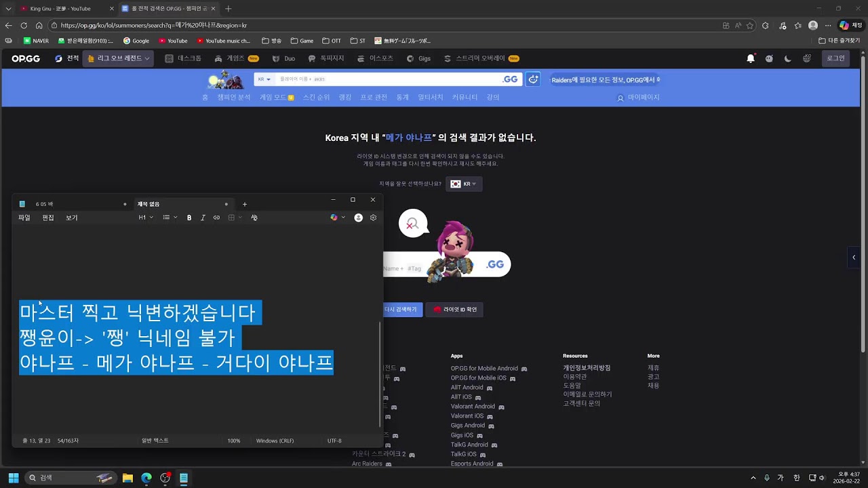This screenshot has width=868, height=488.
Task: Click Windows (CRLF) in Notepad status bar
Action: (275, 441)
